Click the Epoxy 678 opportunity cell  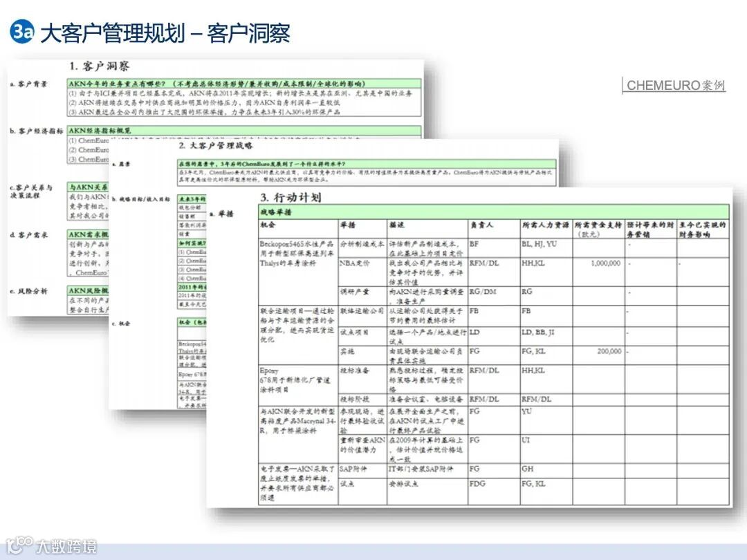[298, 385]
